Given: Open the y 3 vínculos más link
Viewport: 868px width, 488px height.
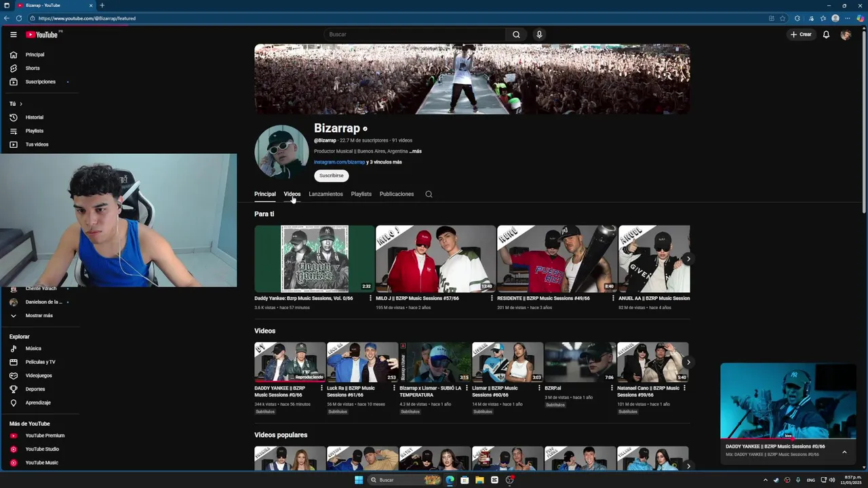Looking at the screenshot, I should [x=384, y=162].
